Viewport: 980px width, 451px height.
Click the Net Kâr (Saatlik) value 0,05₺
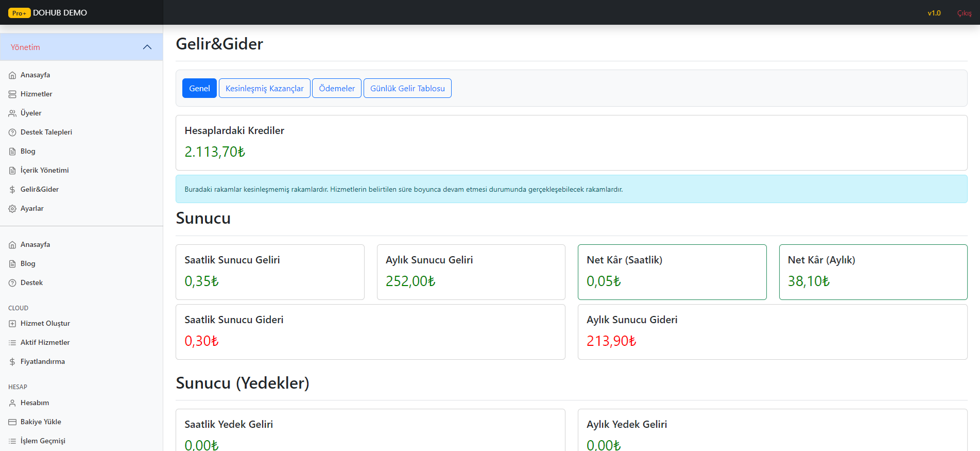pyautogui.click(x=604, y=281)
